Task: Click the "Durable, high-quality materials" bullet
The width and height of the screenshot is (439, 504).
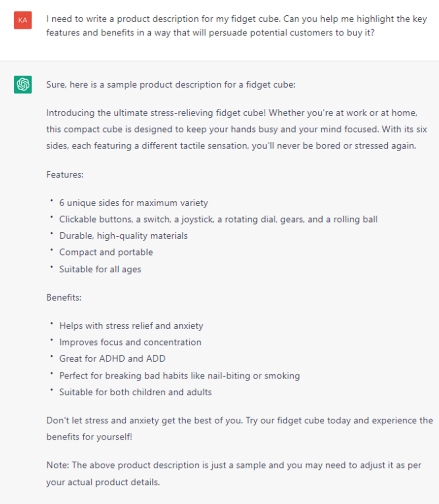Action: tap(123, 236)
